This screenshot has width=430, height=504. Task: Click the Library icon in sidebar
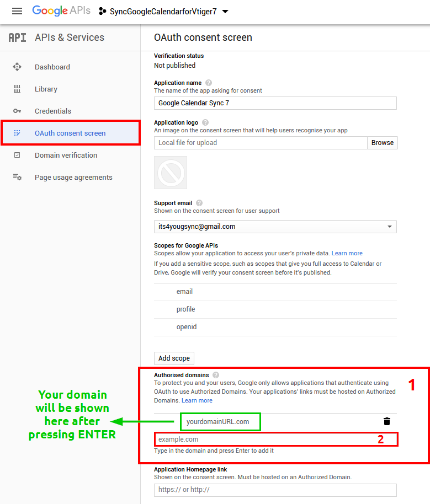[x=17, y=89]
